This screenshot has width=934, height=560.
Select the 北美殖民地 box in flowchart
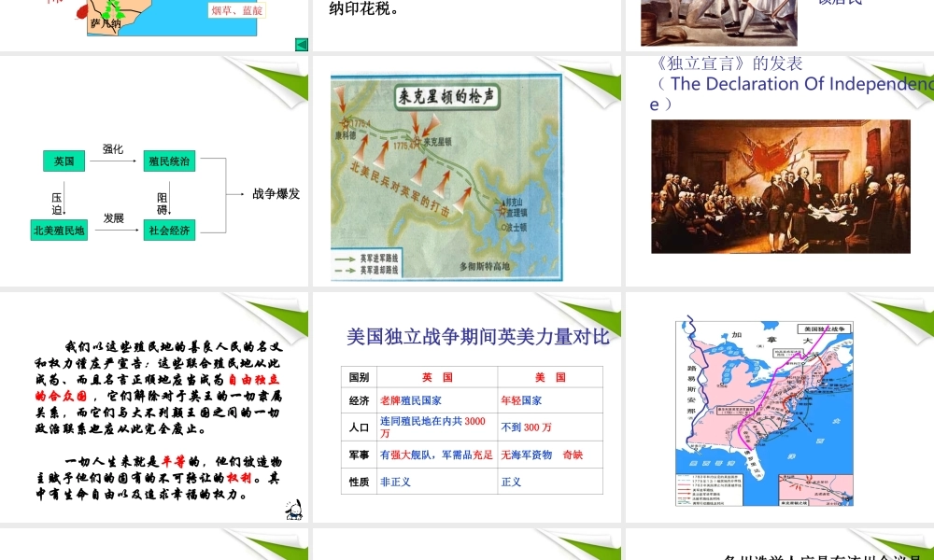coord(59,231)
